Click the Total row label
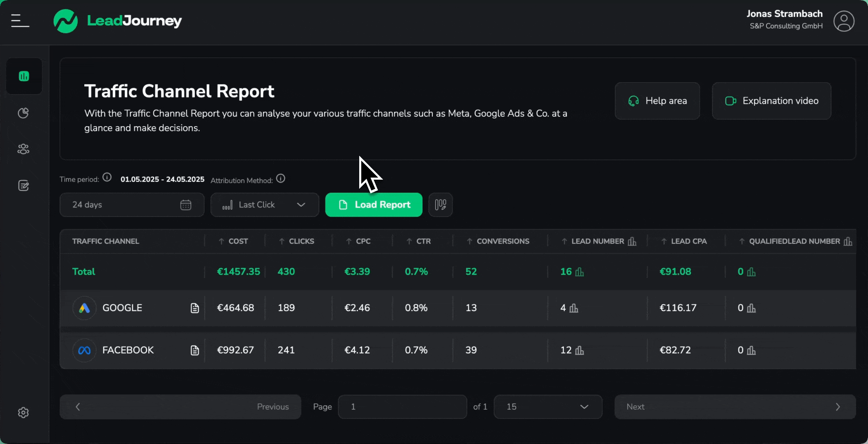This screenshot has width=868, height=444. [83, 272]
